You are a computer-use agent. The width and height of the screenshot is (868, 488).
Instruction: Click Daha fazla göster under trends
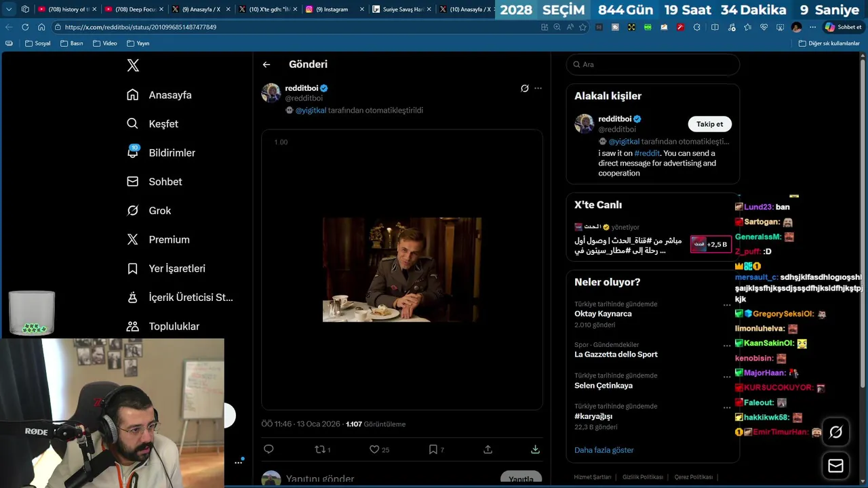click(604, 450)
